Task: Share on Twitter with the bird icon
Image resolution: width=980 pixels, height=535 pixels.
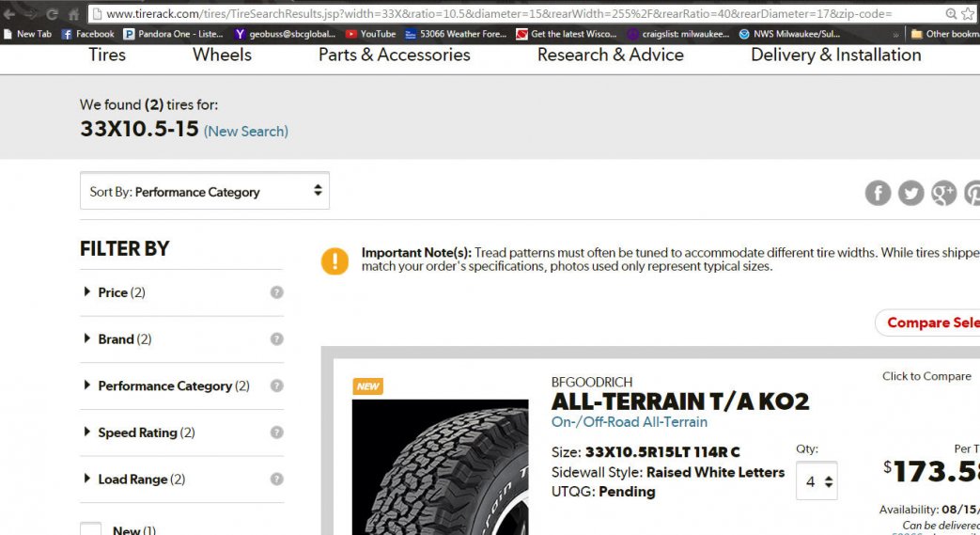Action: pos(910,193)
